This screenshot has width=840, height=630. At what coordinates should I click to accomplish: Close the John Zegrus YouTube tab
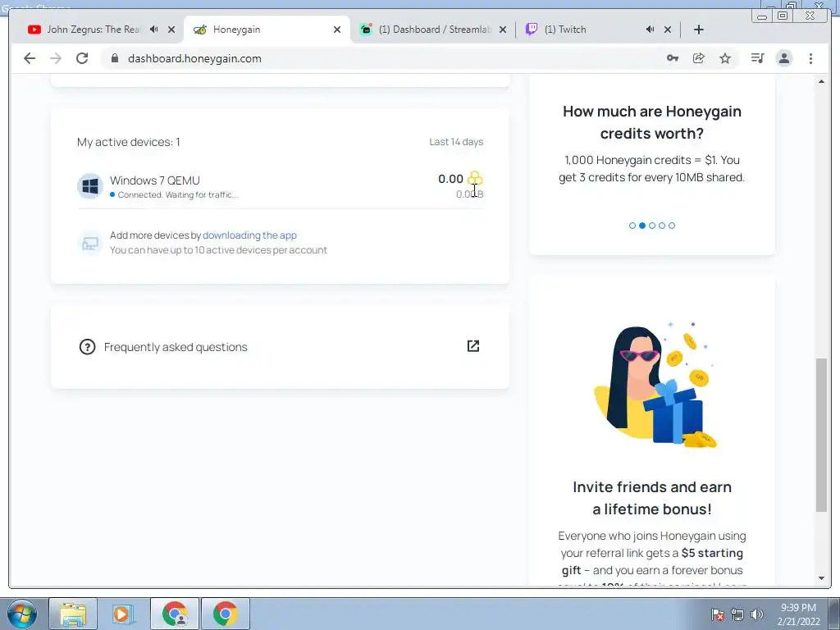coord(171,30)
